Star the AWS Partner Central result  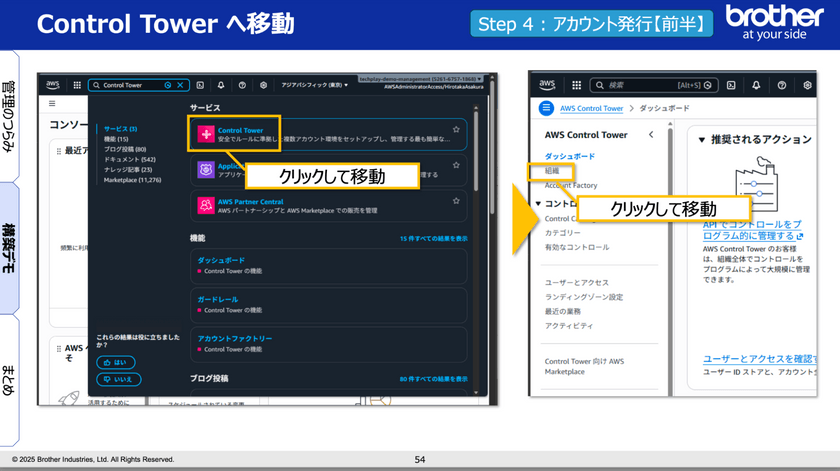click(456, 200)
